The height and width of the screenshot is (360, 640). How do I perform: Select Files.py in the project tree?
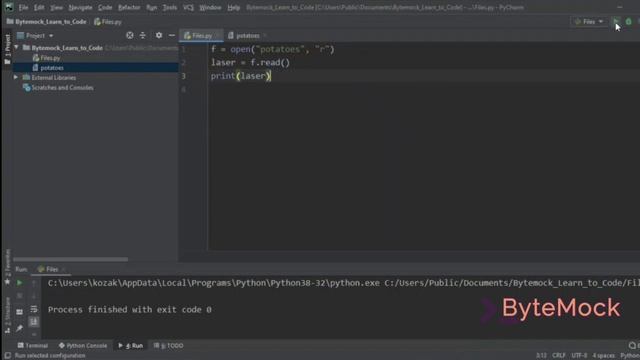click(50, 58)
